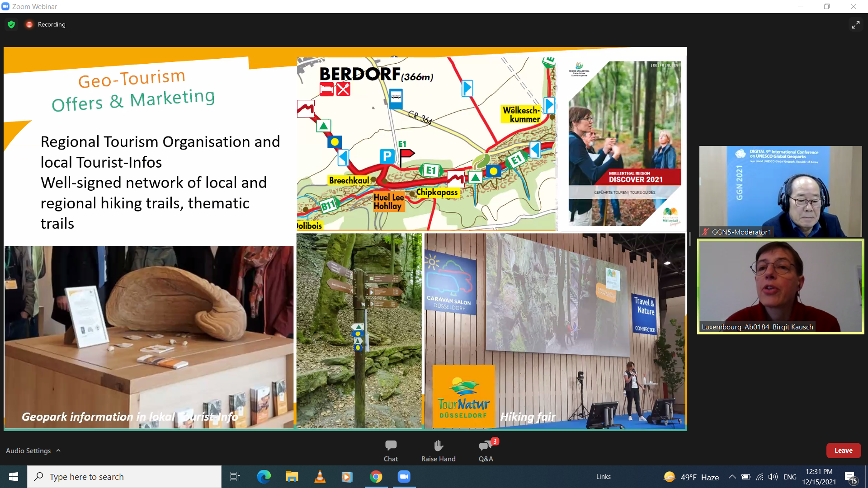Open the Q&A panel

coord(486,450)
